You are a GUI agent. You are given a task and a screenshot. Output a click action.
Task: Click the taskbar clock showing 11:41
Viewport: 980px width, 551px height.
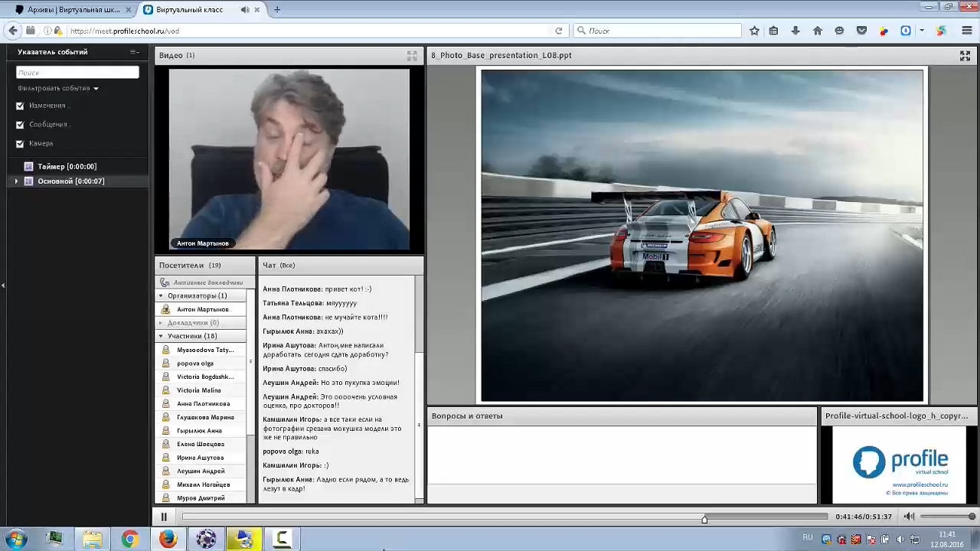[x=948, y=539]
